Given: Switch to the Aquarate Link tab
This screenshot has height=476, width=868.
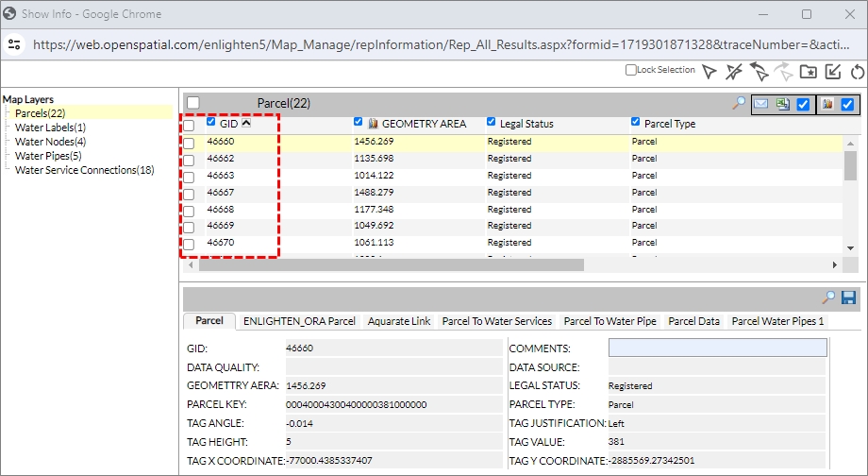Looking at the screenshot, I should (x=398, y=321).
